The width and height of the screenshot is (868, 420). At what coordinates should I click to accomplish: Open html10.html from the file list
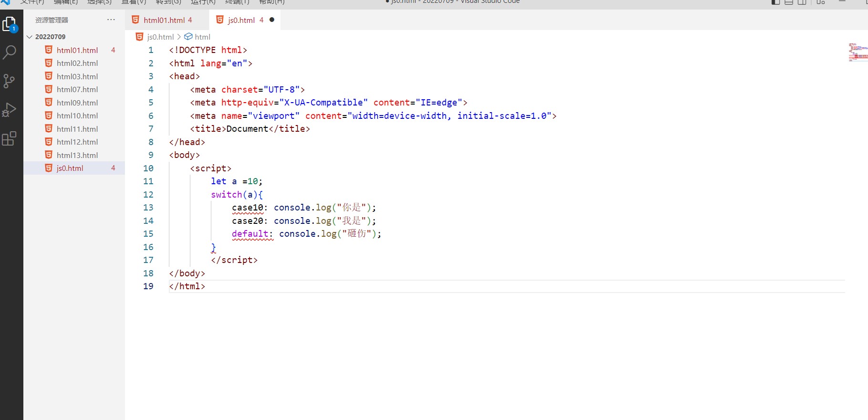[74, 115]
